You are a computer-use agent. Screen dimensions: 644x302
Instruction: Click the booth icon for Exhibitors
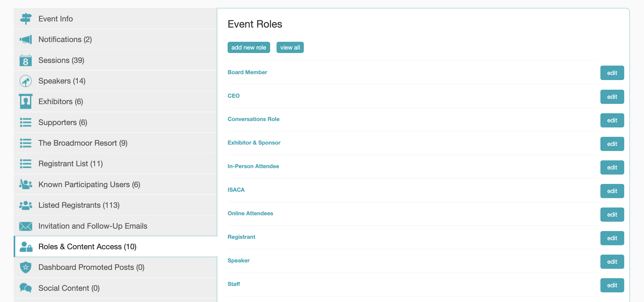[26, 101]
